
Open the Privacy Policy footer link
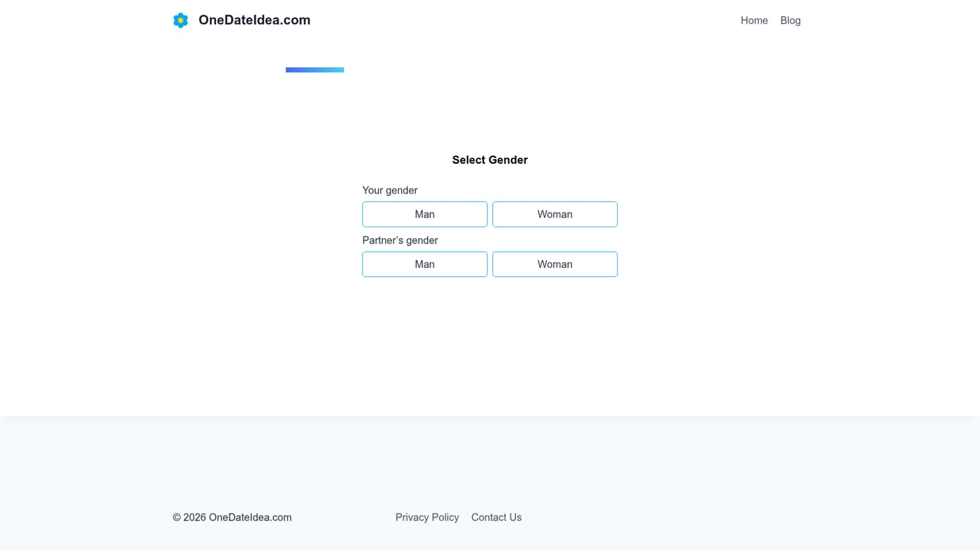[427, 517]
